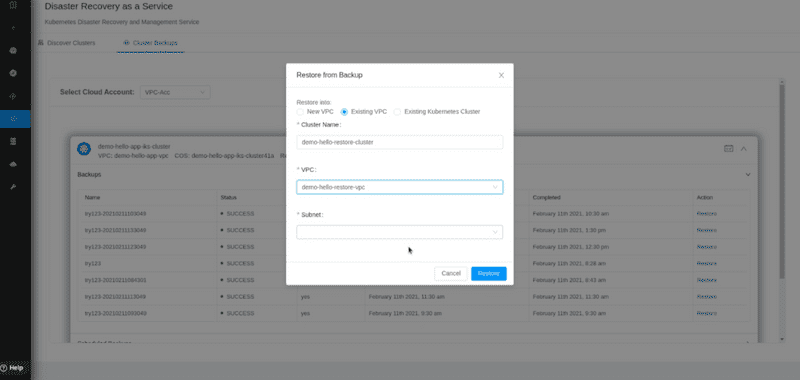Click the Status column header
This screenshot has height=380, width=800.
(x=228, y=197)
